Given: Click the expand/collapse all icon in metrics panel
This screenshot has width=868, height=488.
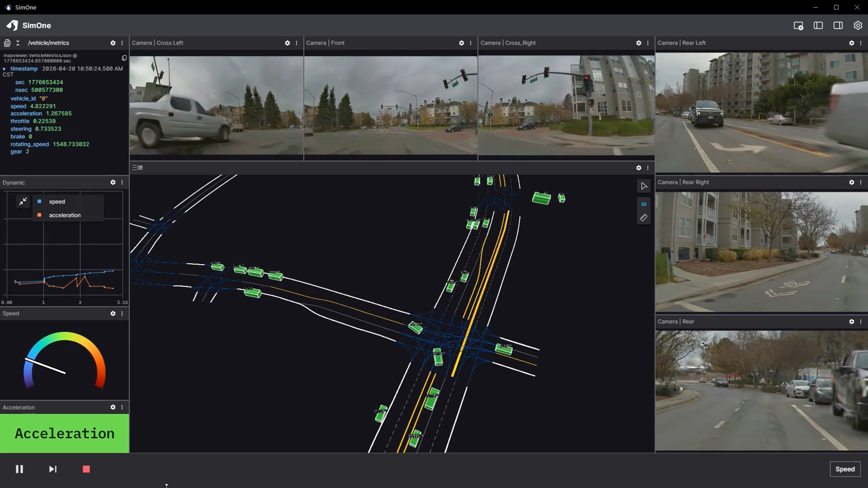Looking at the screenshot, I should click(x=18, y=43).
